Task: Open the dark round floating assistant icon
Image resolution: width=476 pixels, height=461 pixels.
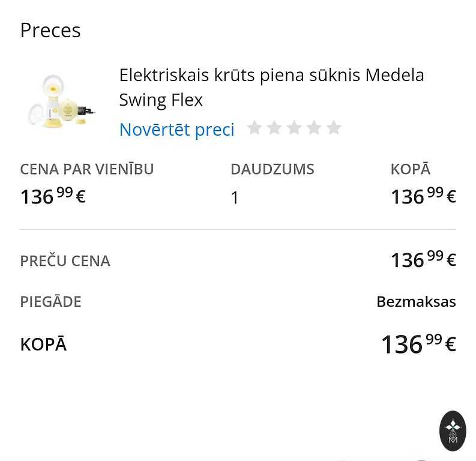Action: tap(453, 430)
